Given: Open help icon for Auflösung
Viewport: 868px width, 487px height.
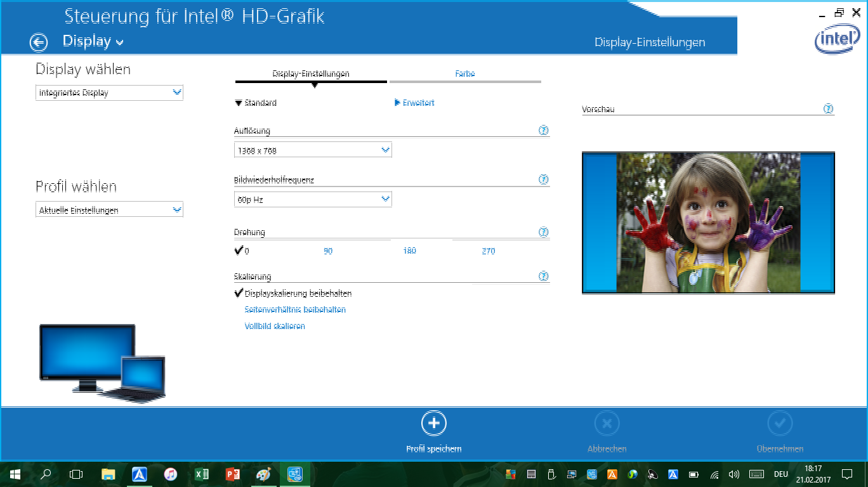Looking at the screenshot, I should (543, 131).
